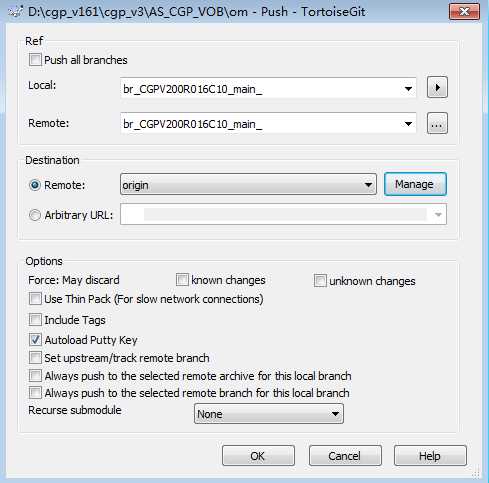Click the Help button
This screenshot has width=489, height=483.
click(430, 455)
